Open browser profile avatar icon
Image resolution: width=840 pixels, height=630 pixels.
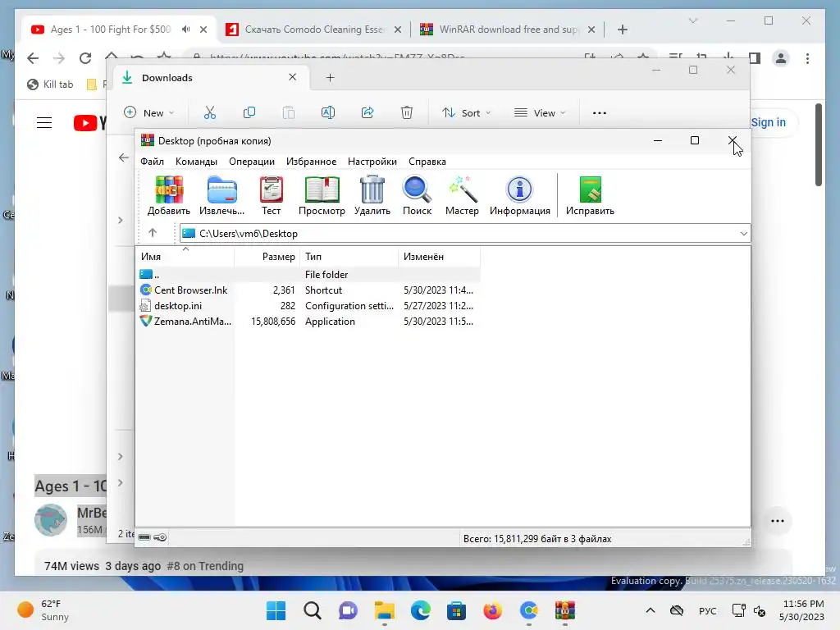(781, 58)
